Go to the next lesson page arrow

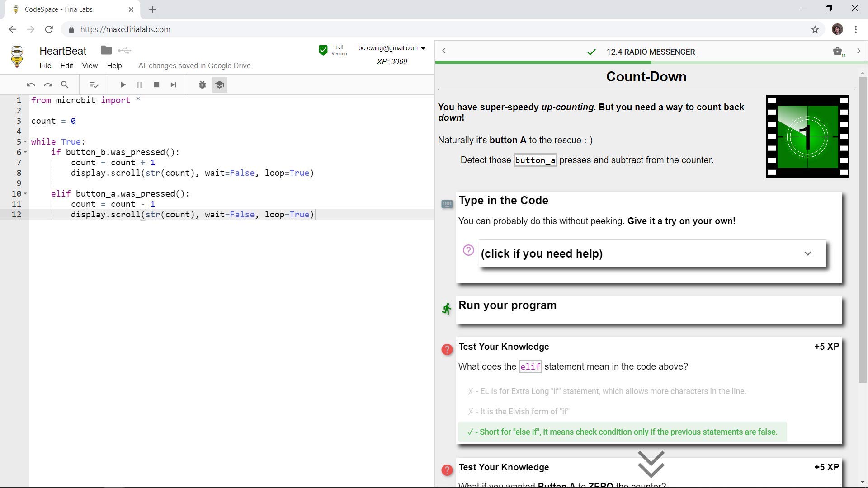click(x=859, y=51)
